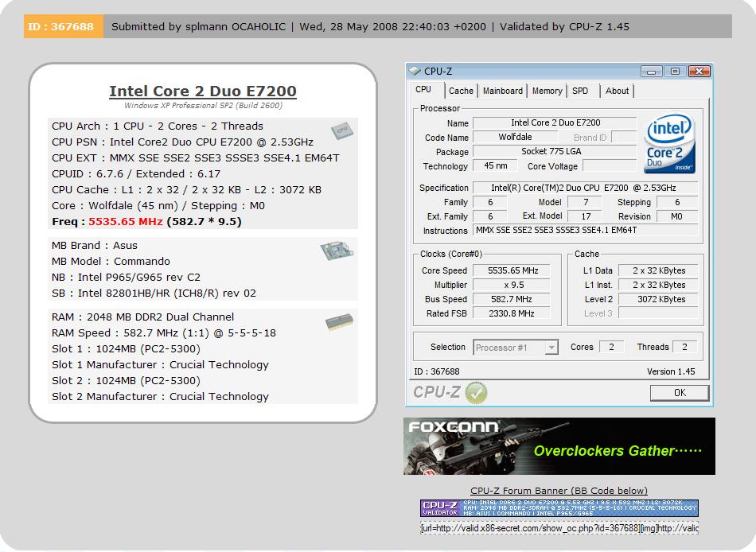Click the Specification field in CPU-Z
This screenshot has width=756, height=552.
point(586,188)
